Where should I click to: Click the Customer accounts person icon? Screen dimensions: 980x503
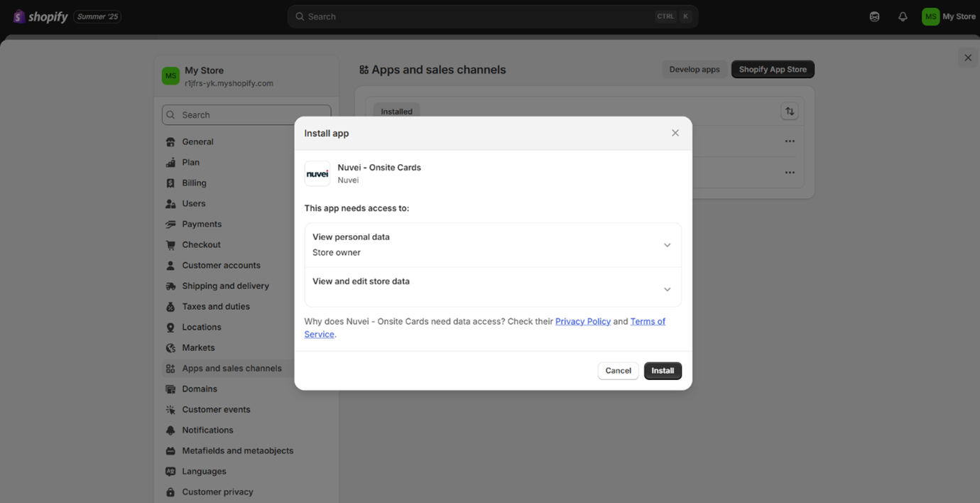point(170,266)
